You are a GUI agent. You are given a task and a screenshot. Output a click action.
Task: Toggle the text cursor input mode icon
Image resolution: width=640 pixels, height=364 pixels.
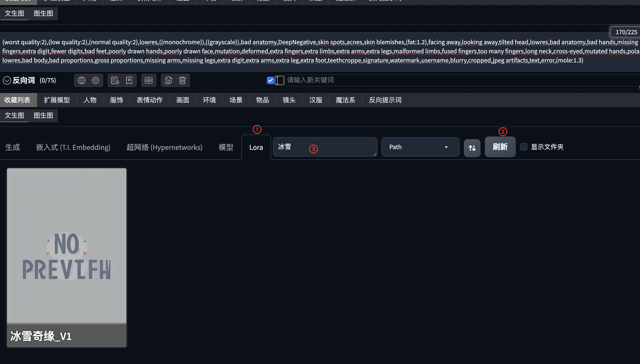pos(279,80)
